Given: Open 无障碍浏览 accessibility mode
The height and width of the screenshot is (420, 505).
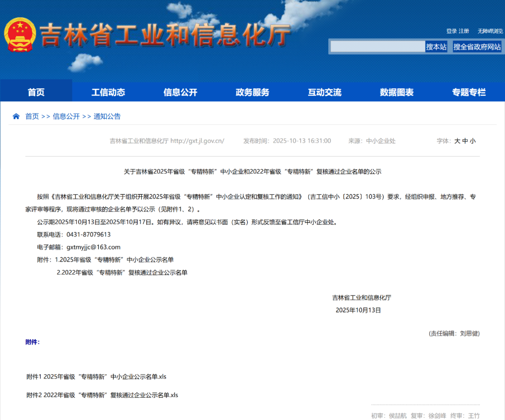Looking at the screenshot, I should (x=490, y=31).
